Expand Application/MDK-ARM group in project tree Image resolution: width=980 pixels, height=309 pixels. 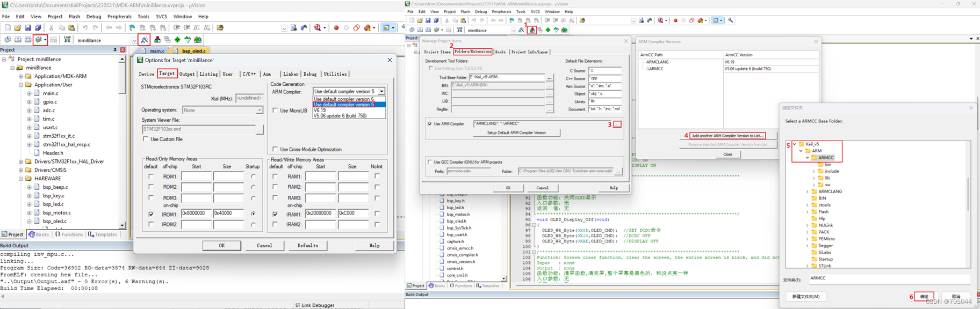click(x=21, y=76)
